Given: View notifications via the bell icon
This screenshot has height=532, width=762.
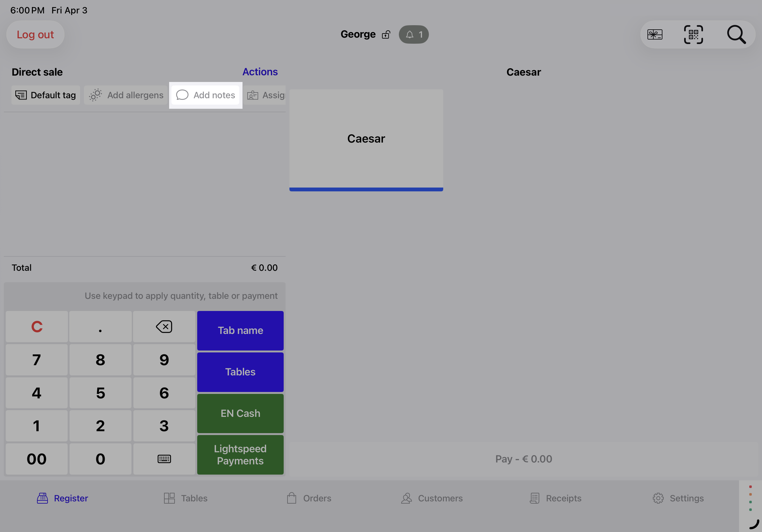Looking at the screenshot, I should 413,34.
